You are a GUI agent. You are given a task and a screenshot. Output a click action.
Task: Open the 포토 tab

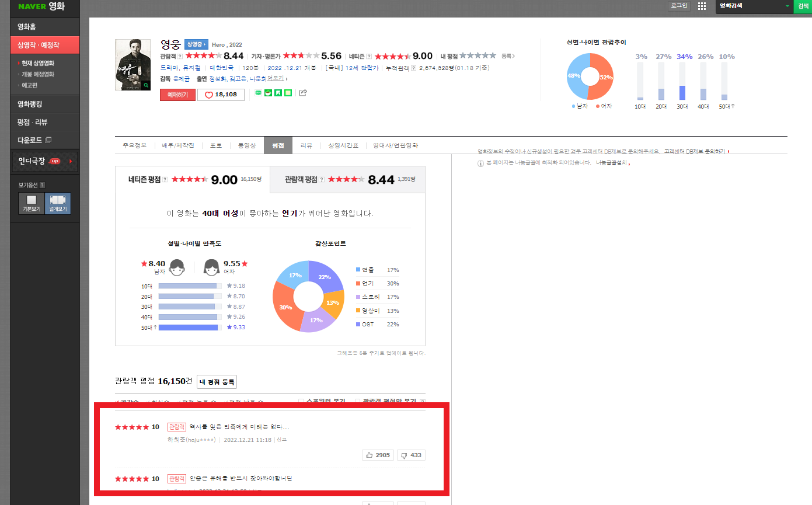point(216,145)
